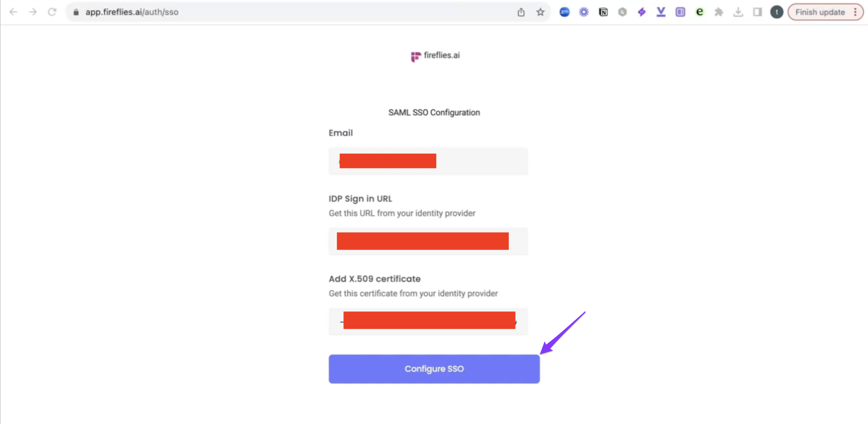The image size is (868, 424).
Task: Open the browser downloads icon
Action: pyautogui.click(x=738, y=12)
